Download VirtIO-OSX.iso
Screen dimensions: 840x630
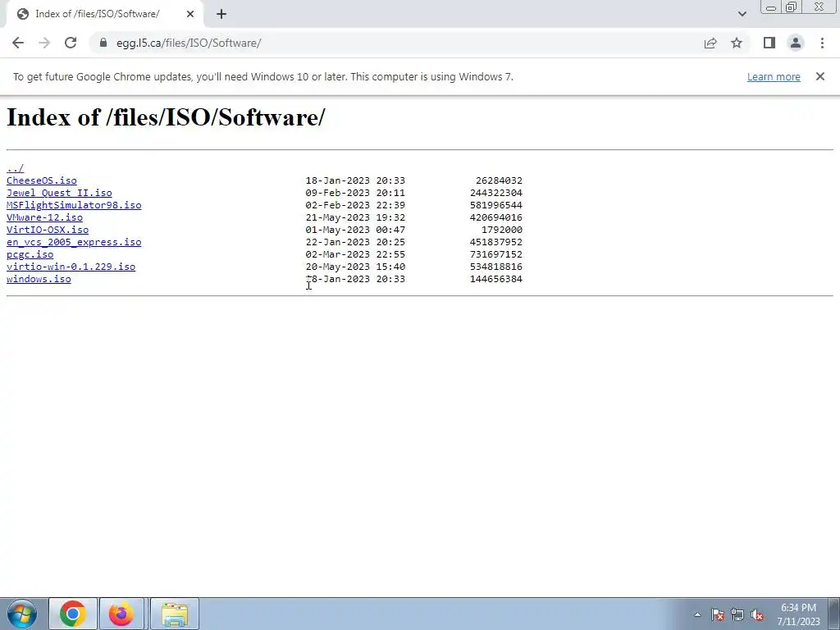pyautogui.click(x=48, y=230)
